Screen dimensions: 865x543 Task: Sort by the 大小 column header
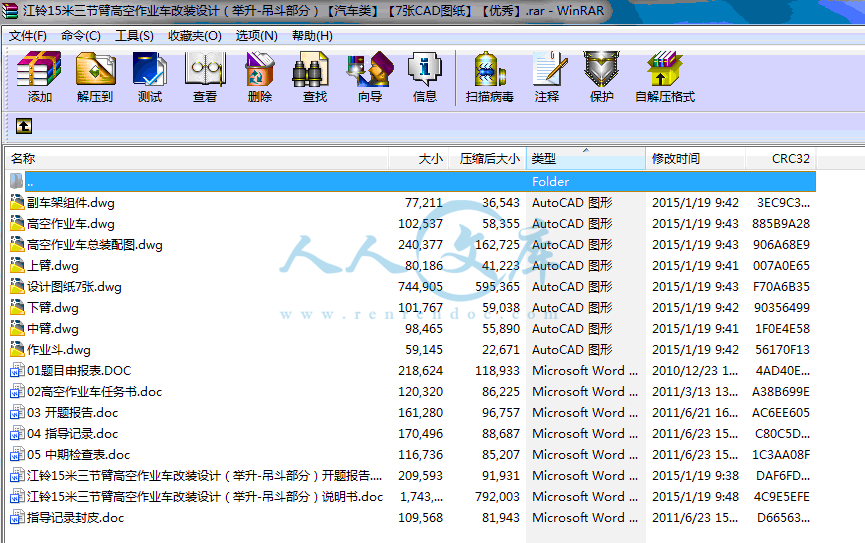coord(419,159)
